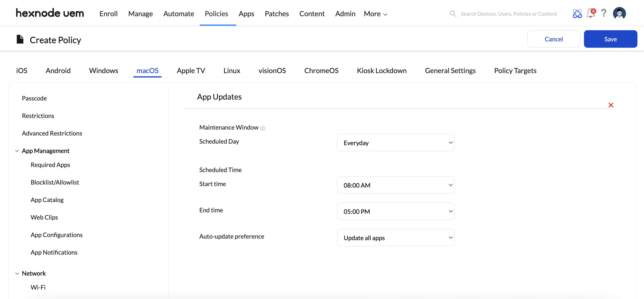Open the End time dropdown

(396, 211)
